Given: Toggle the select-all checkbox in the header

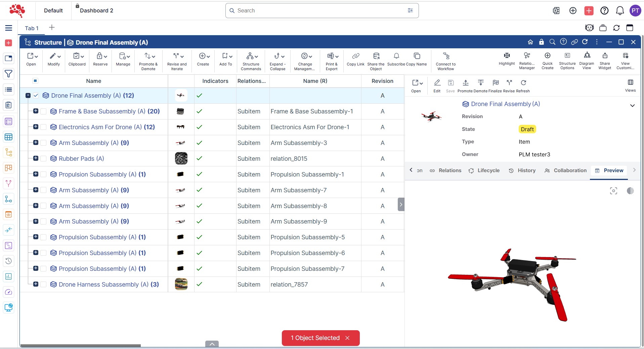Looking at the screenshot, I should pos(35,81).
